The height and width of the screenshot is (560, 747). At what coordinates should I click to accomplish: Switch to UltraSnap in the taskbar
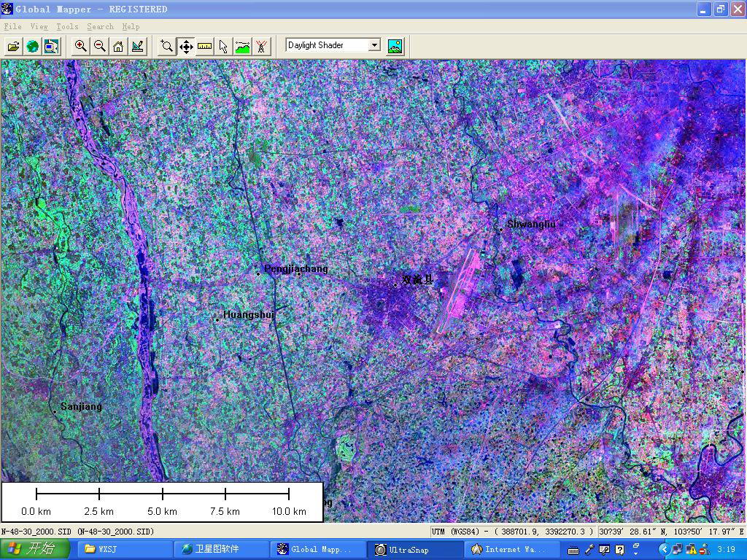coord(415,549)
